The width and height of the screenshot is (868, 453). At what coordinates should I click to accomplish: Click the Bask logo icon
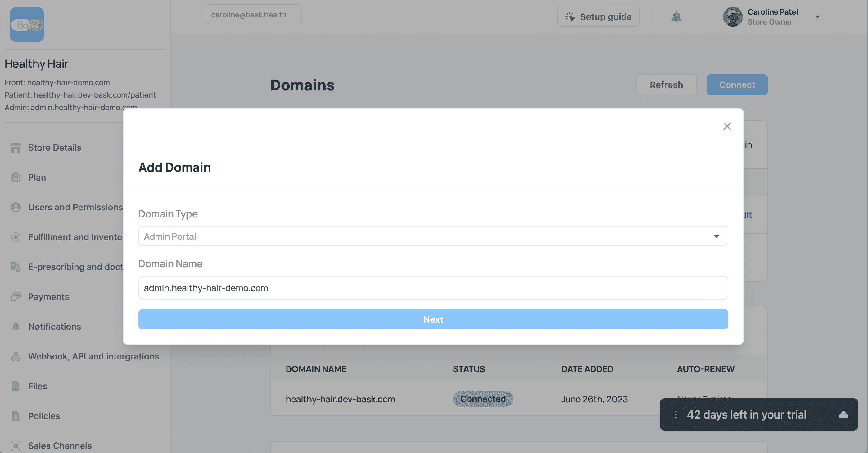[27, 25]
